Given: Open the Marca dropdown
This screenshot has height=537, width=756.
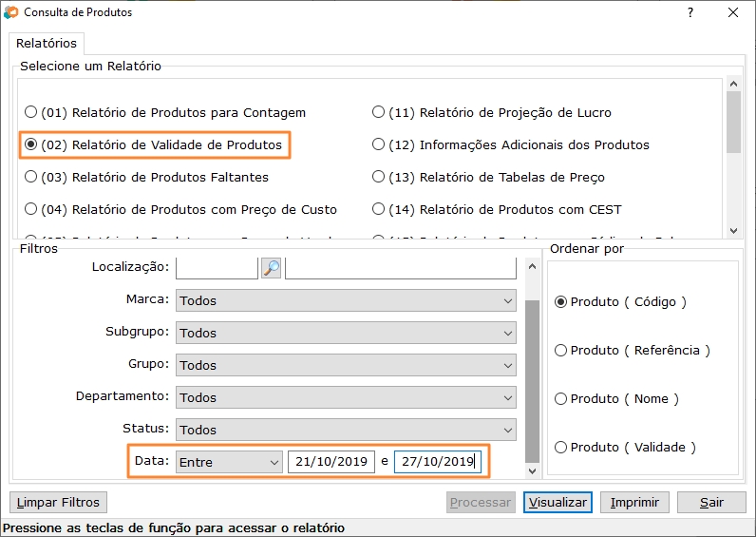Looking at the screenshot, I should [x=346, y=300].
